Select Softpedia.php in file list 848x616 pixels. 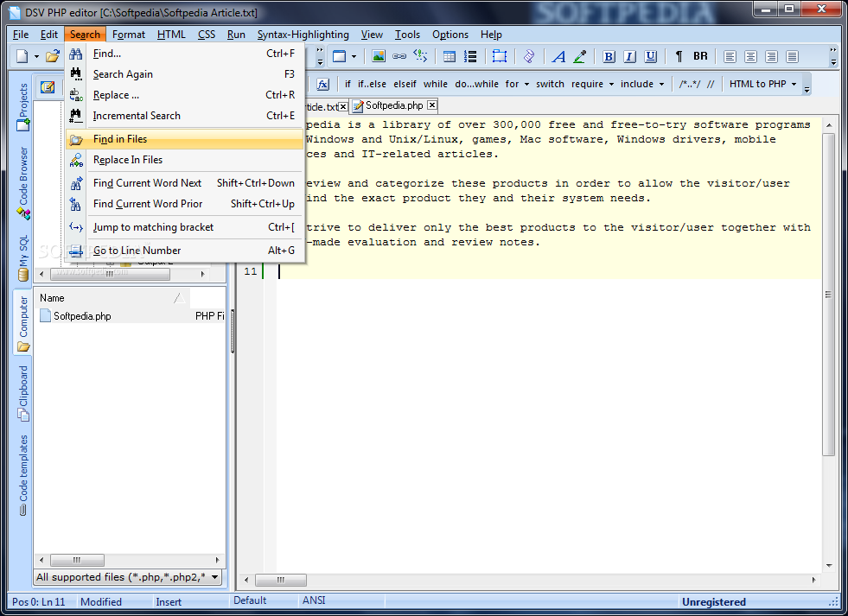(82, 316)
